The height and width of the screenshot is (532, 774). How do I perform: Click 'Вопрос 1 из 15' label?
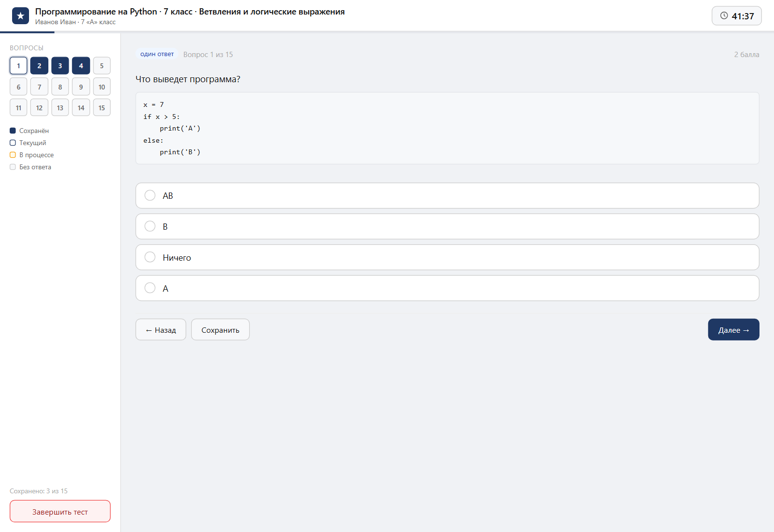tap(208, 55)
